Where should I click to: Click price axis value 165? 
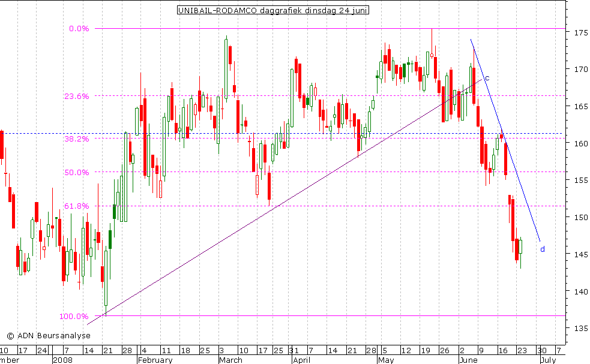pyautogui.click(x=581, y=106)
